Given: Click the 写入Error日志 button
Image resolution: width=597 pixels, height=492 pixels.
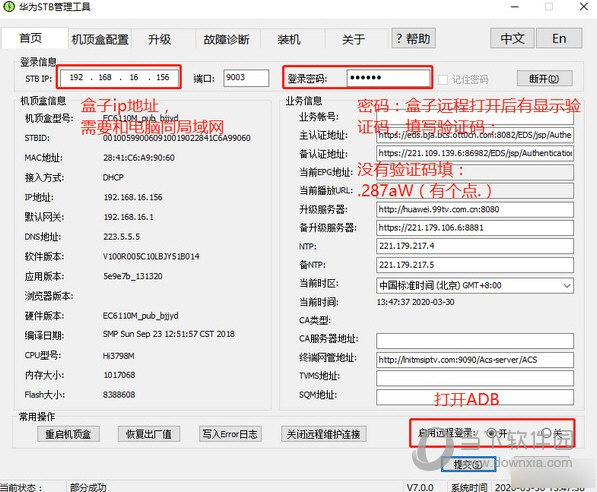Looking at the screenshot, I should (230, 434).
